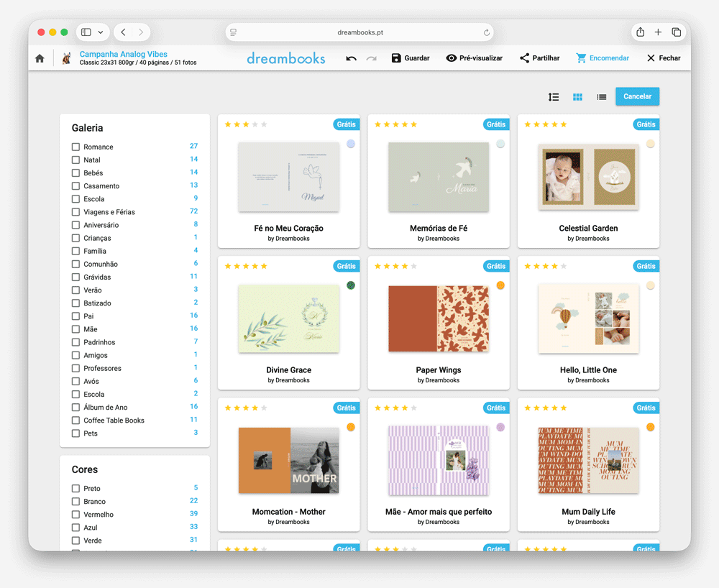Click the Cancelar button
719x588 pixels.
(x=637, y=96)
